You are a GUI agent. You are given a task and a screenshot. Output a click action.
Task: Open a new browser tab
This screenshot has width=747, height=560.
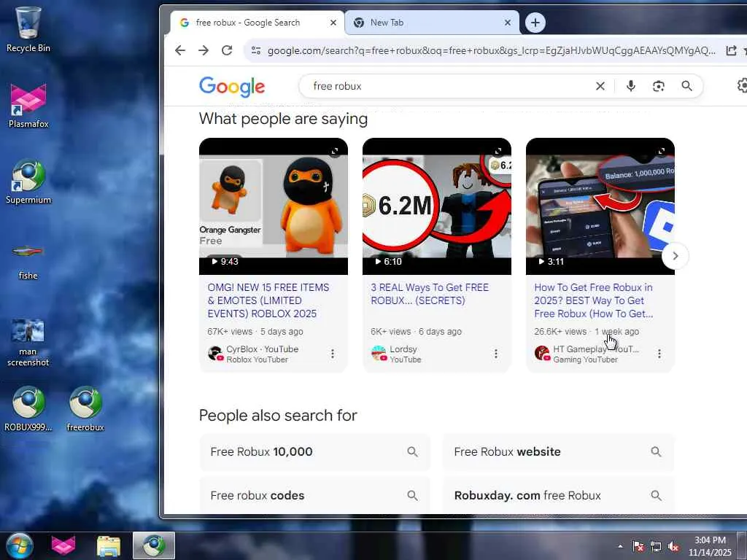(x=535, y=23)
